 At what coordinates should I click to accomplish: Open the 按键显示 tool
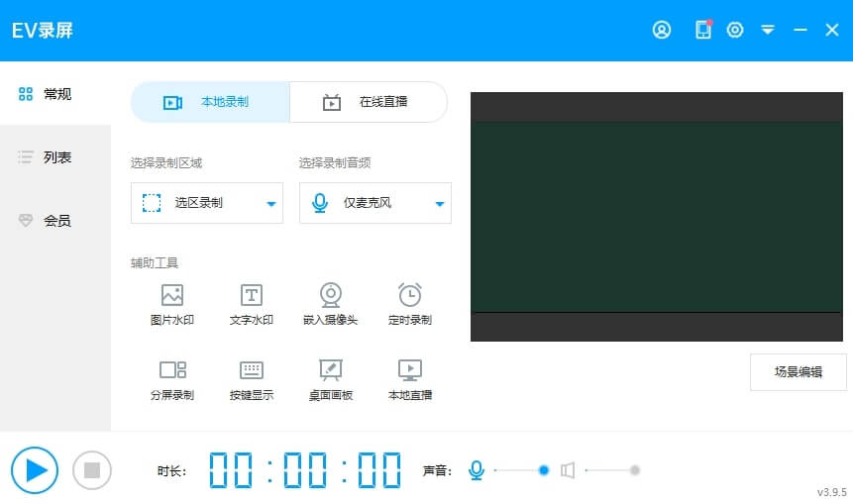[x=252, y=380]
